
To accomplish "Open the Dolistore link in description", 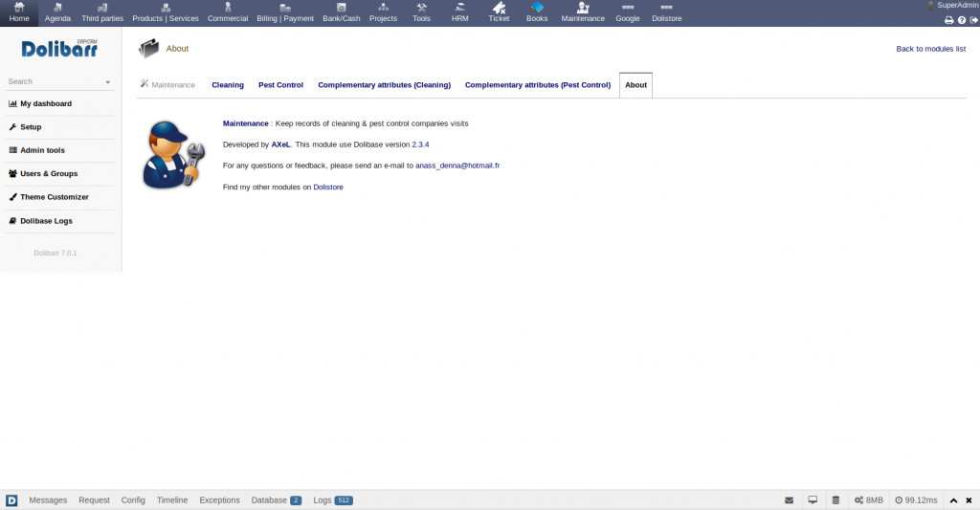I will [x=328, y=188].
